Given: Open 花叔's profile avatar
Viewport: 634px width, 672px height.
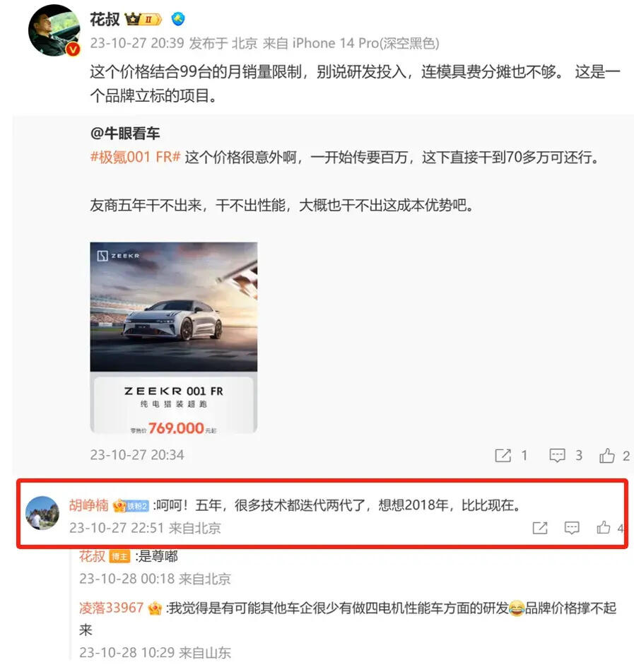Looking at the screenshot, I should click(54, 30).
